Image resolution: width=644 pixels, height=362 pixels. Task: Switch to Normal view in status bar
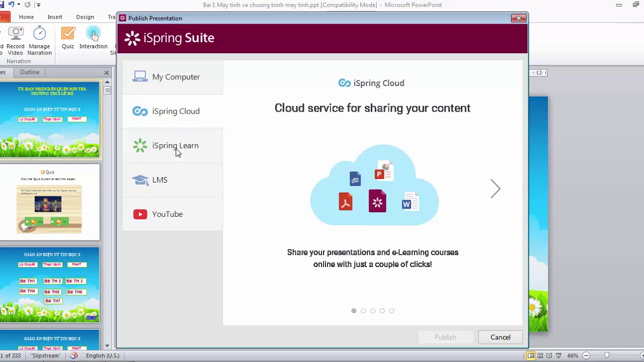point(531,355)
